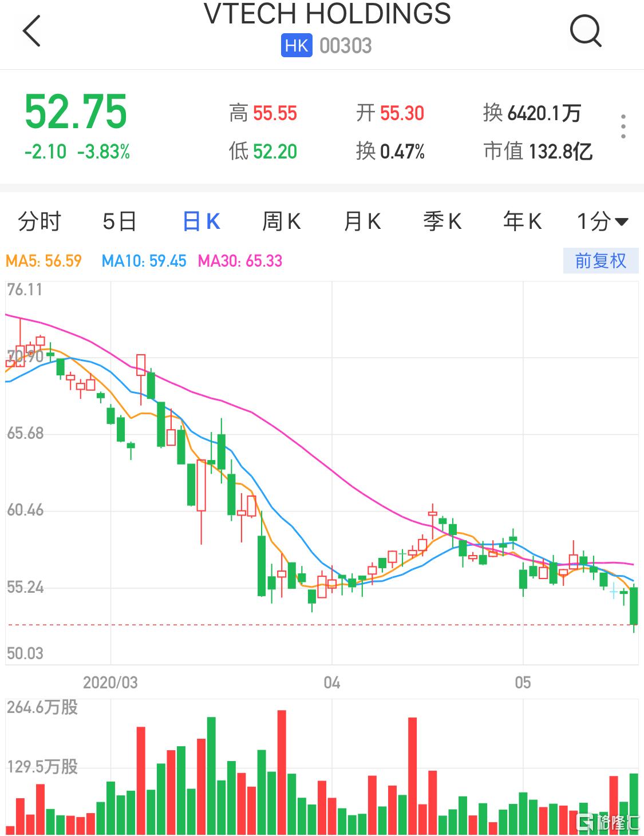The width and height of the screenshot is (644, 836).
Task: Click the latest green candlestick on chart
Action: [x=634, y=606]
